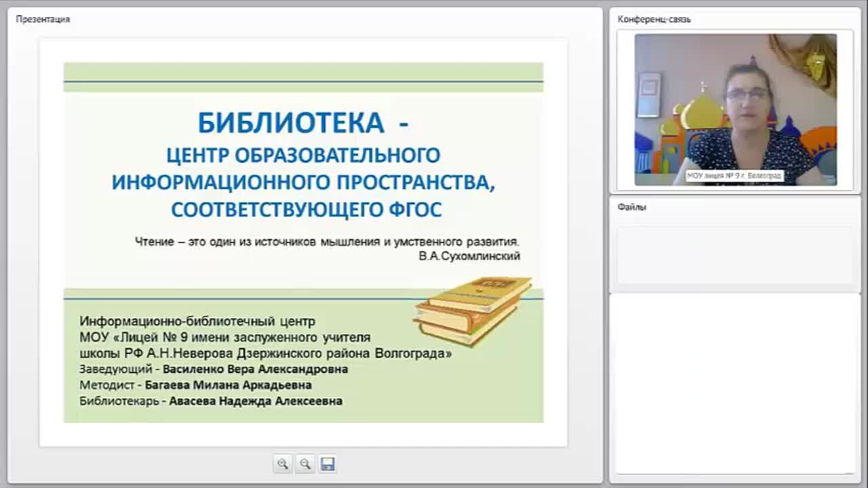Click the 'Презентация' panel title
The height and width of the screenshot is (488, 868).
[x=43, y=19]
